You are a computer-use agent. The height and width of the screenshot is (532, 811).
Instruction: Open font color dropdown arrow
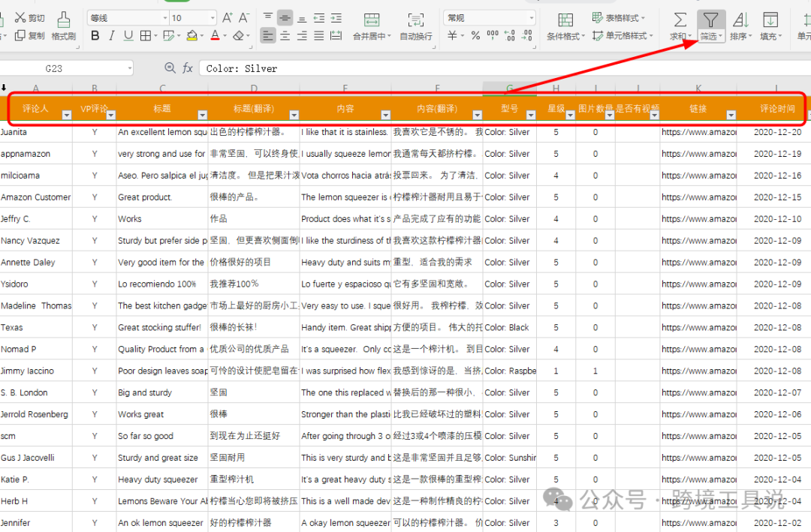tap(225, 36)
